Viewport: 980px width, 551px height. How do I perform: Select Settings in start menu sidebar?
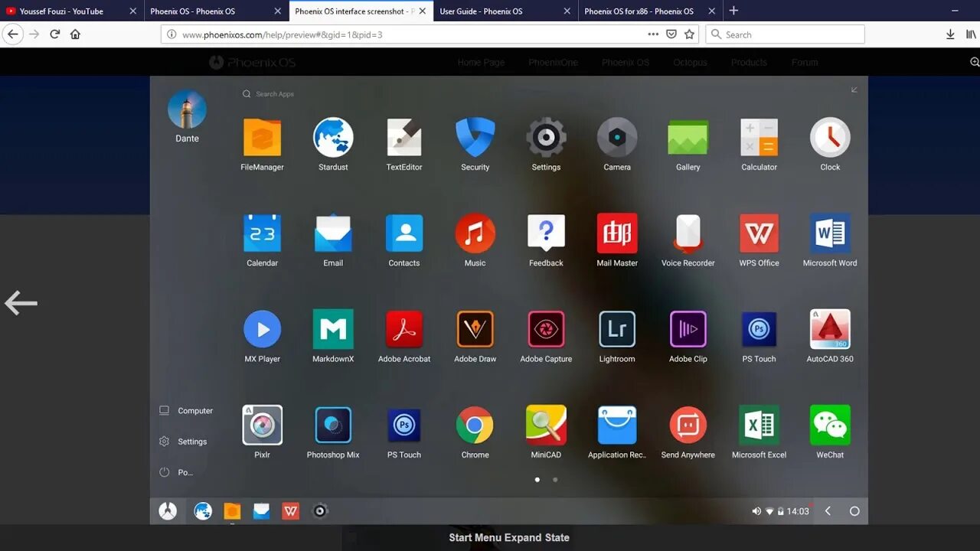click(x=183, y=442)
